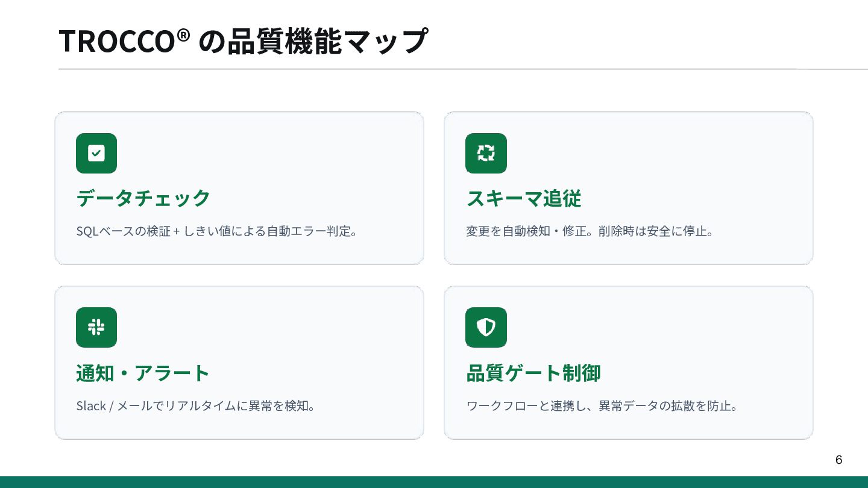
Task: Click the registered trademark ® symbol
Action: tap(184, 35)
